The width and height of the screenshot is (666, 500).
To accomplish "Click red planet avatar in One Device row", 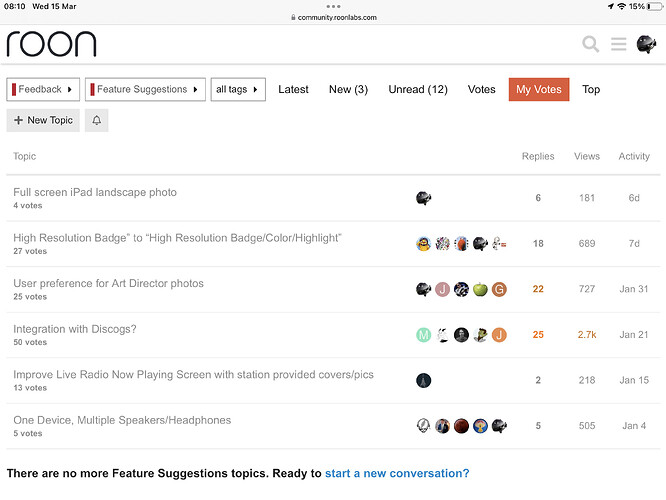I will click(x=461, y=426).
